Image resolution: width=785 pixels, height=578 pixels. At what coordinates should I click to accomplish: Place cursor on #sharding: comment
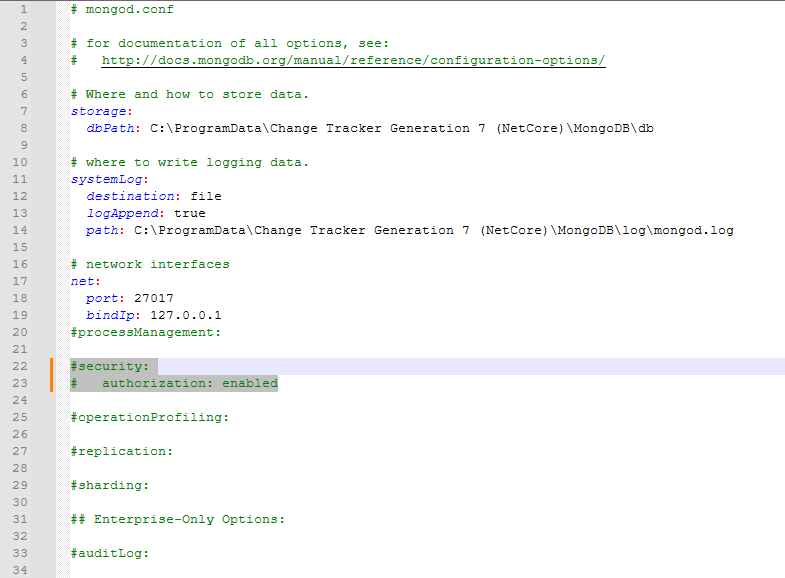pyautogui.click(x=110, y=485)
